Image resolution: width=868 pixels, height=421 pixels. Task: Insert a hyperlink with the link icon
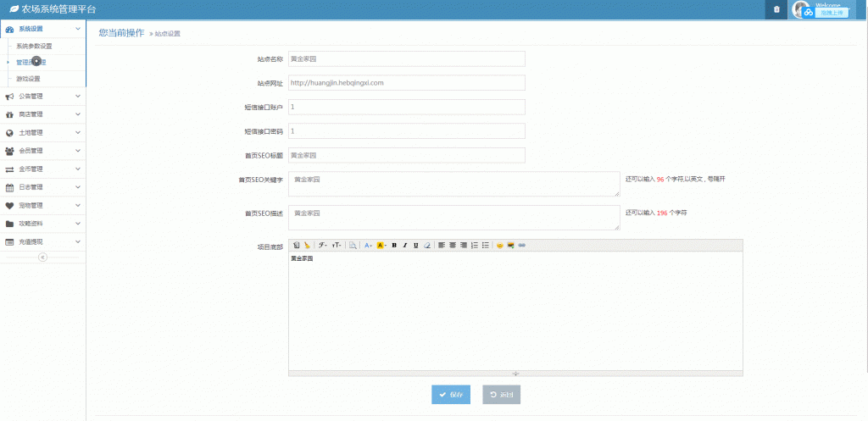tap(522, 246)
